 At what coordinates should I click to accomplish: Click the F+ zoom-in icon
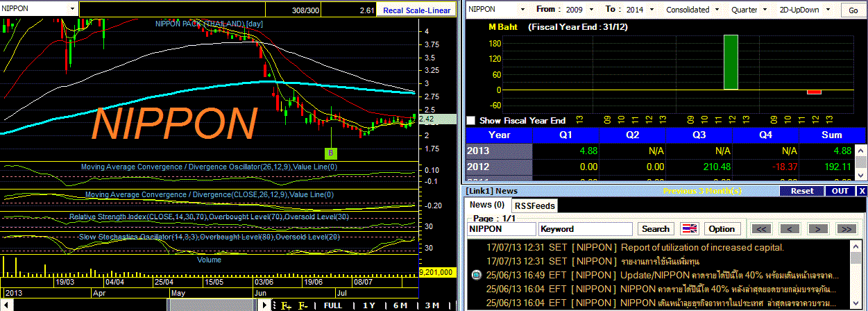[x=286, y=305]
